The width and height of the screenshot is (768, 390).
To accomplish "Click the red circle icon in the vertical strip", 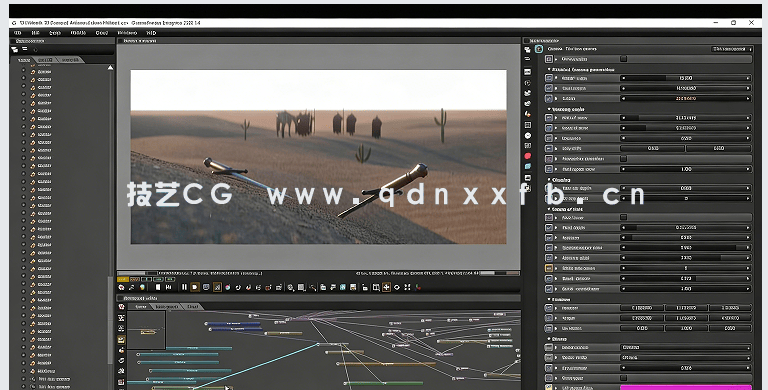I will click(x=528, y=156).
